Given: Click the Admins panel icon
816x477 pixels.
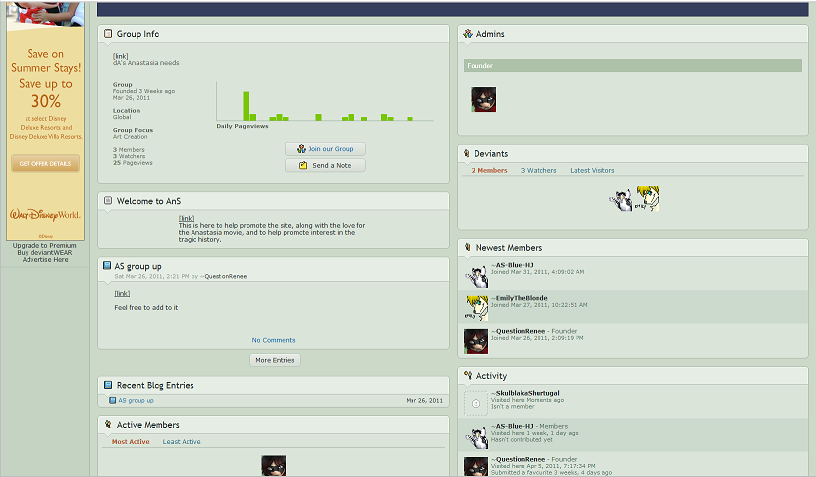Looking at the screenshot, I should (468, 34).
